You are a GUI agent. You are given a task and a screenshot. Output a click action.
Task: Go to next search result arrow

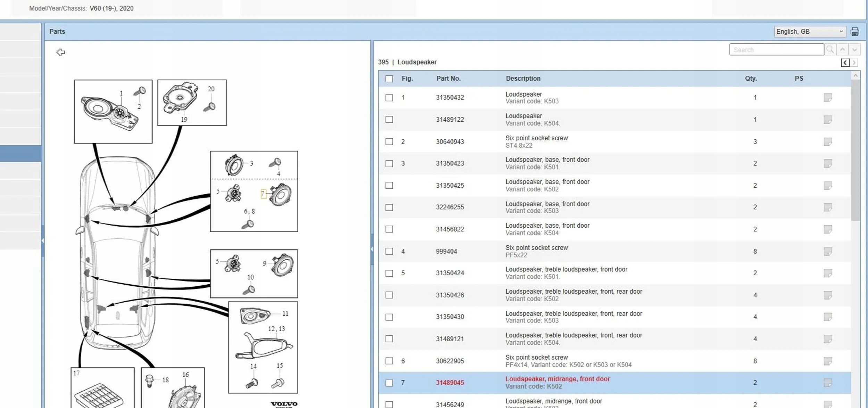click(x=854, y=50)
